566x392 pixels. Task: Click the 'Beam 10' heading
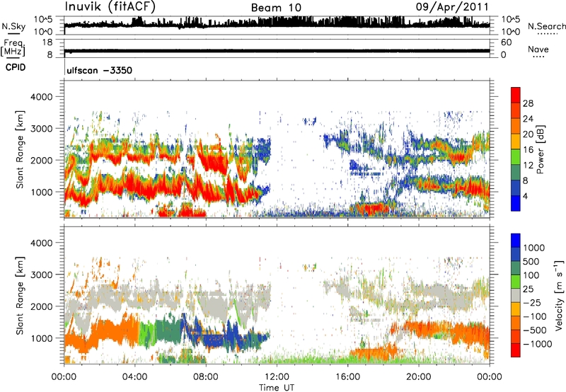(x=276, y=8)
